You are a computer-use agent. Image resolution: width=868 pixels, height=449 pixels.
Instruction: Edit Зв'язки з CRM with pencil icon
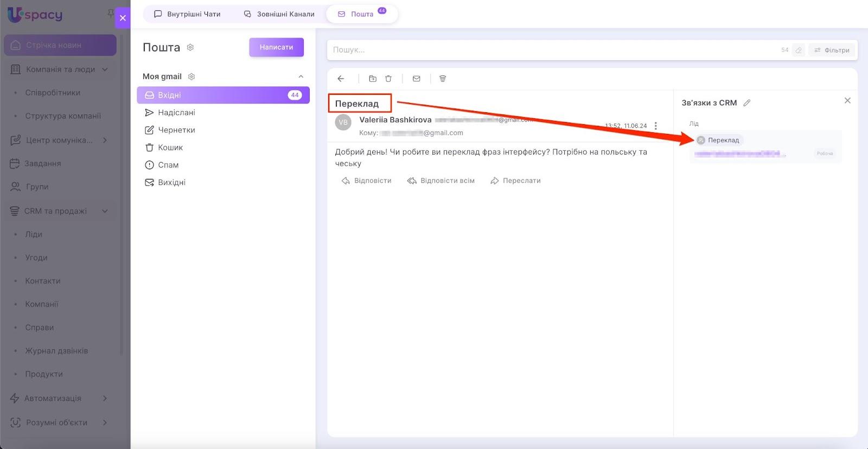click(x=747, y=103)
